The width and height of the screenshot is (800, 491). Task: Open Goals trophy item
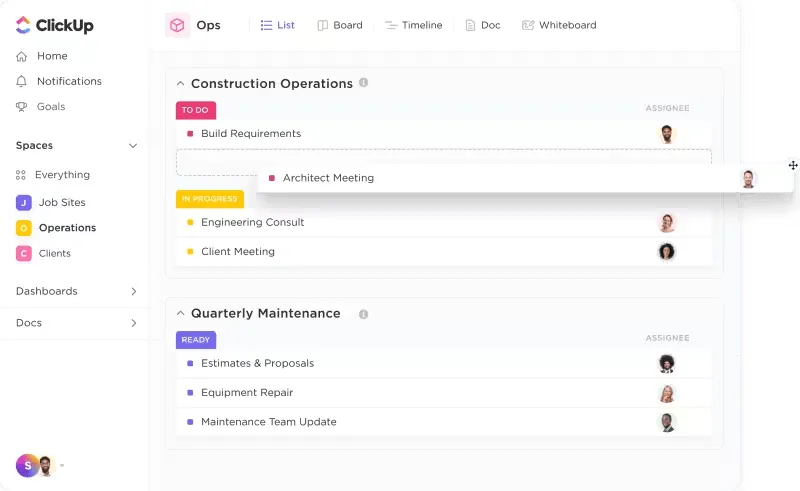click(x=41, y=107)
